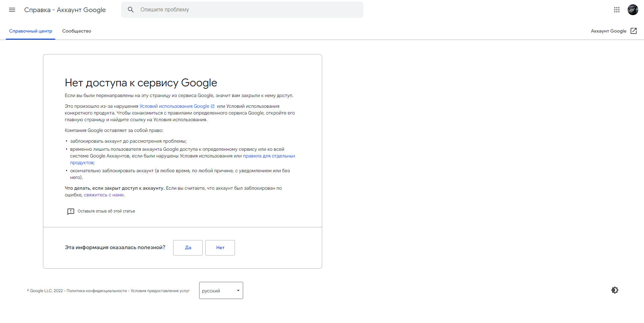Open the русский language dropdown
The width and height of the screenshot is (644, 323).
pyautogui.click(x=221, y=290)
